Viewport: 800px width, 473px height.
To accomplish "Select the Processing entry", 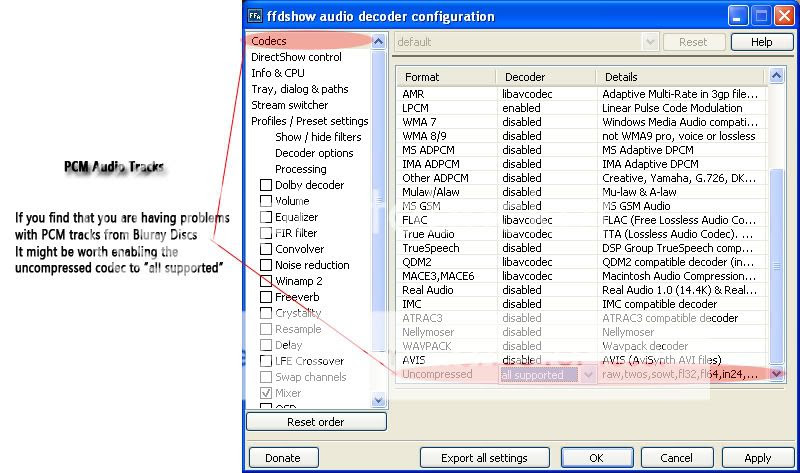I will point(301,169).
